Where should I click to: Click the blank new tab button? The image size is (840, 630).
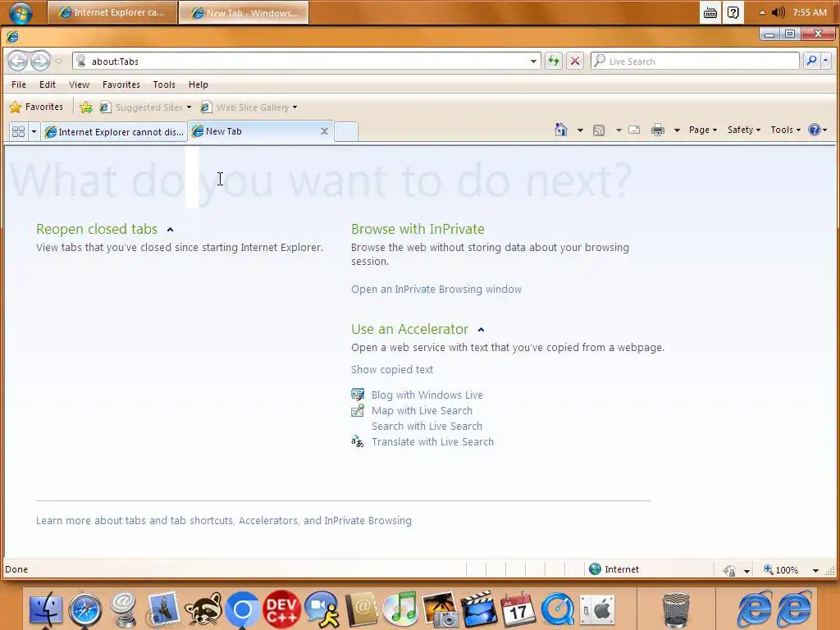coord(346,132)
